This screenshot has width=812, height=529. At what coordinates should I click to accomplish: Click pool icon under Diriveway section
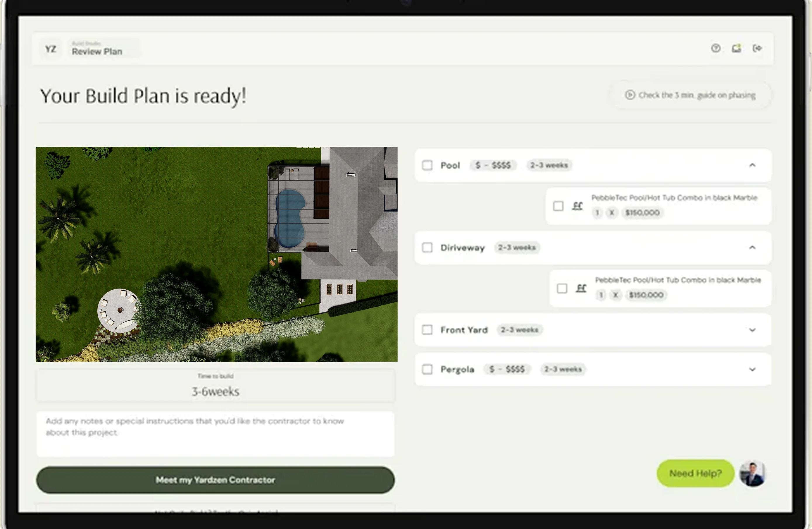[581, 288]
